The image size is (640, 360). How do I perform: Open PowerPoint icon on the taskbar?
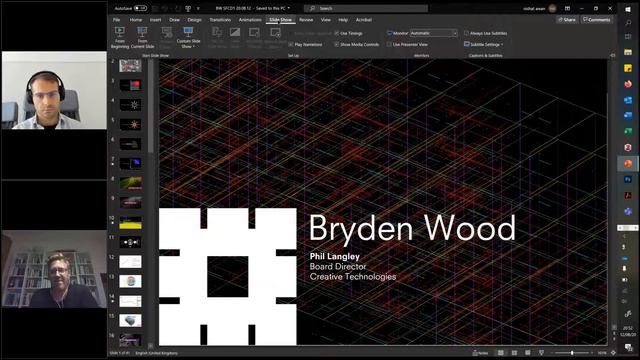(628, 163)
